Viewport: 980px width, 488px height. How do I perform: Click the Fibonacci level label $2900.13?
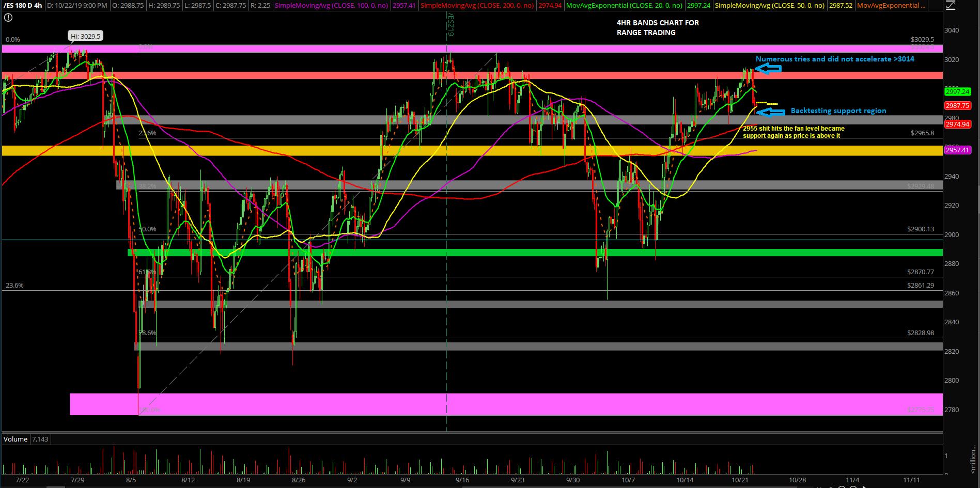pyautogui.click(x=921, y=229)
